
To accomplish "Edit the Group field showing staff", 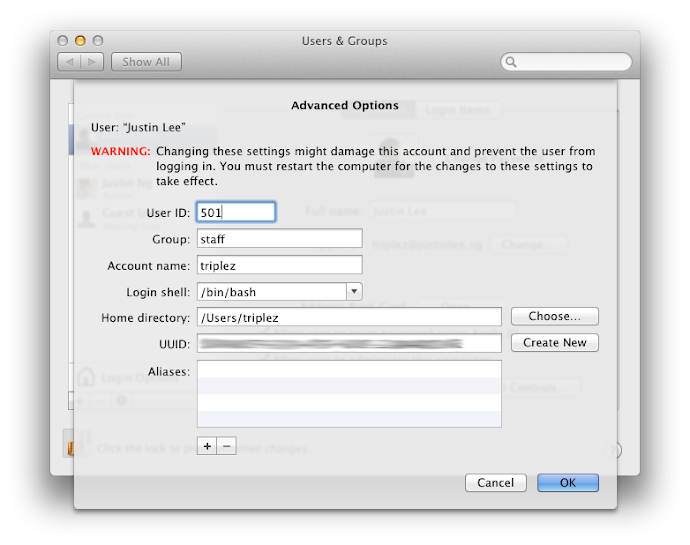I will tap(279, 239).
